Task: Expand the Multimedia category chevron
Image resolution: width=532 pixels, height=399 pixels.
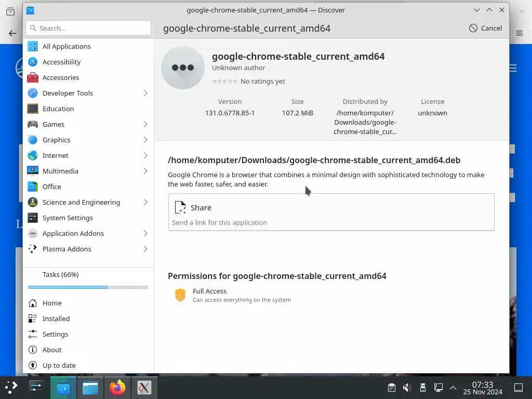Action: coord(145,171)
